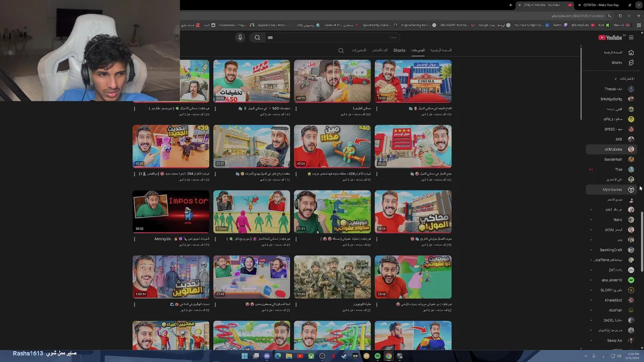Open AboFlah channel in subscriptions
This screenshot has width=644, height=362.
point(611,310)
